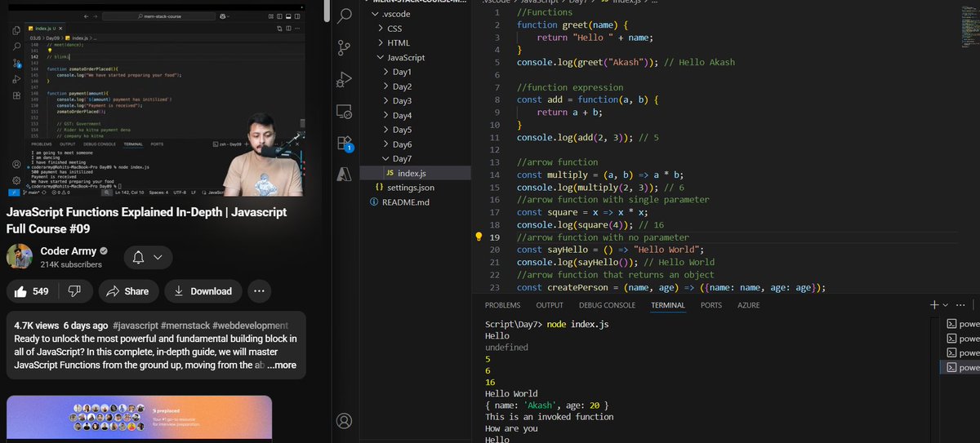Screen dimensions: 980x443
Task: Open Extensions view with update badge
Action: click(x=345, y=143)
